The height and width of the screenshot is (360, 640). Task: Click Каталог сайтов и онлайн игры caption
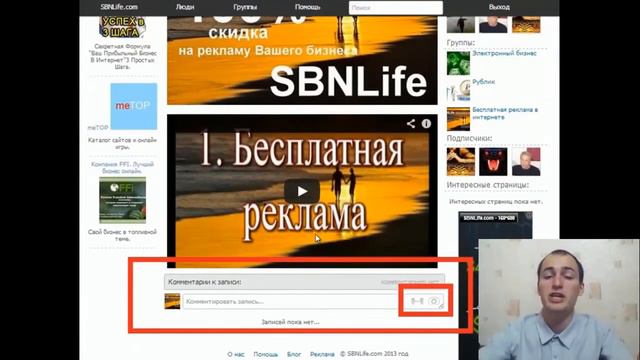[122, 143]
